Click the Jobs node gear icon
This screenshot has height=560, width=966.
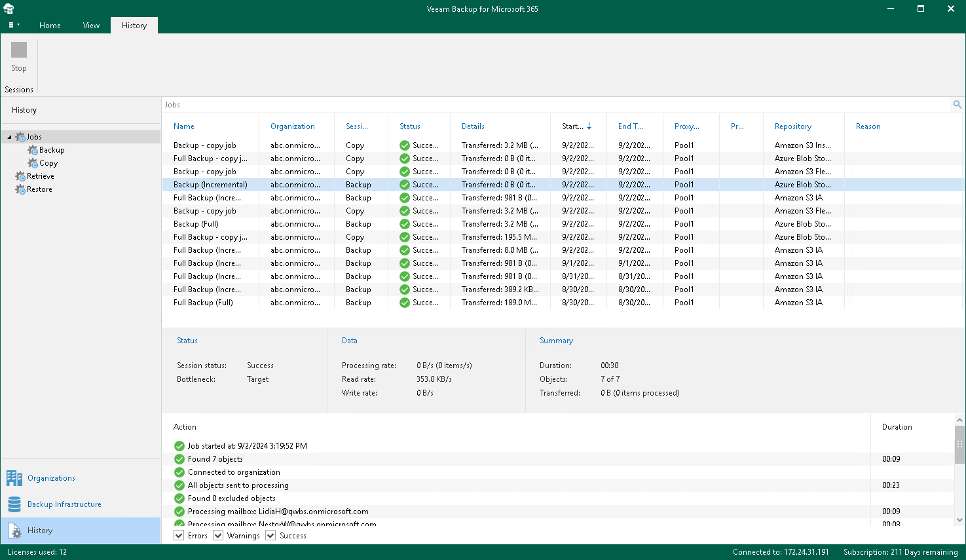(x=20, y=137)
